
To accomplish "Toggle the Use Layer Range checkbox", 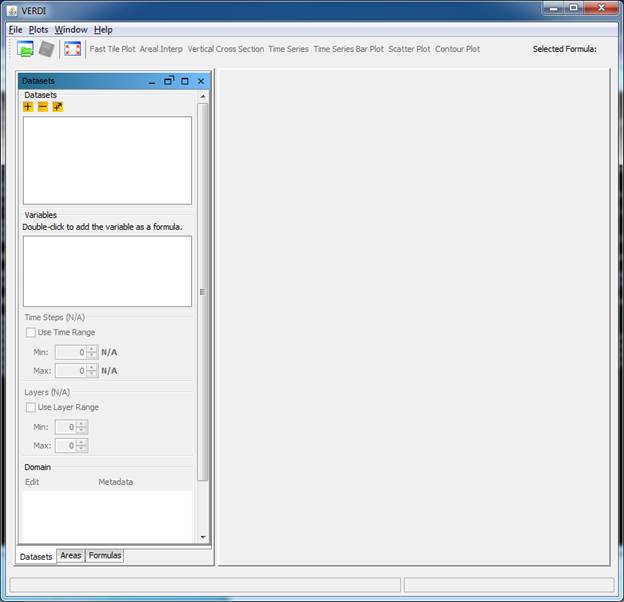I will 31,407.
